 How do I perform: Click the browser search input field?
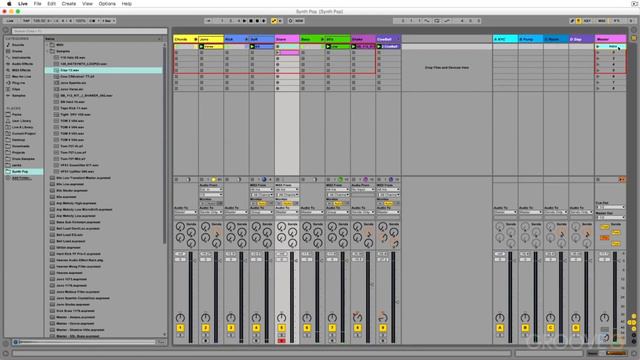89,31
